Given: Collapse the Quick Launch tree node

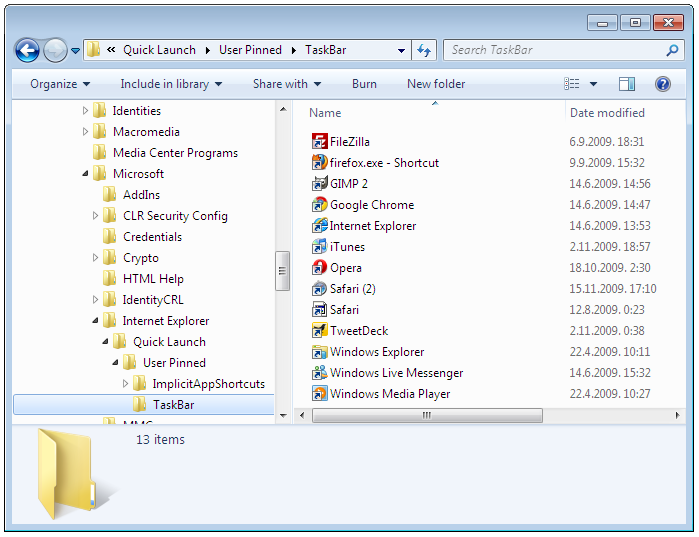Looking at the screenshot, I should [x=105, y=342].
